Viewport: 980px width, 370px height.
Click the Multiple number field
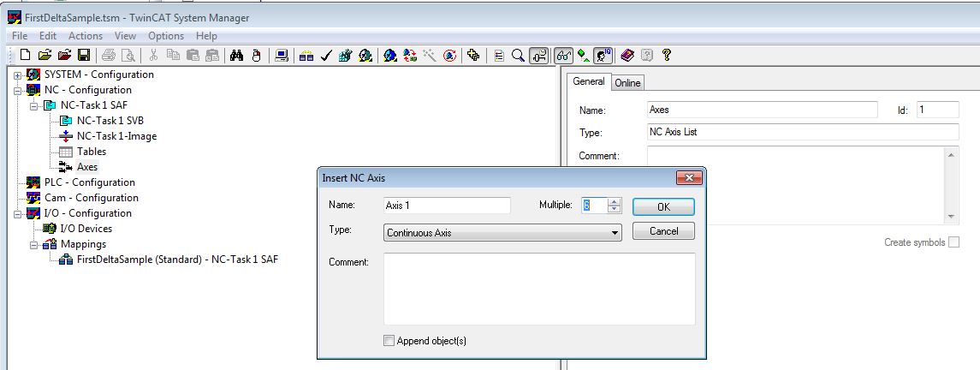coord(595,205)
